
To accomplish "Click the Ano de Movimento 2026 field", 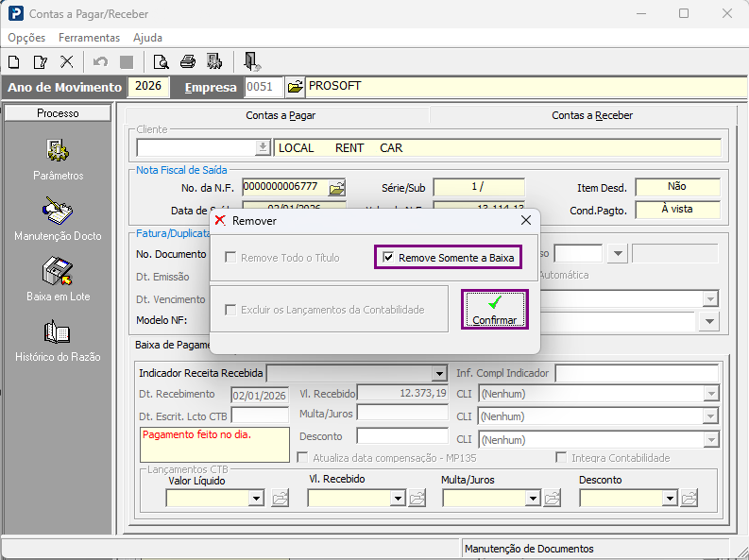I will pyautogui.click(x=148, y=87).
